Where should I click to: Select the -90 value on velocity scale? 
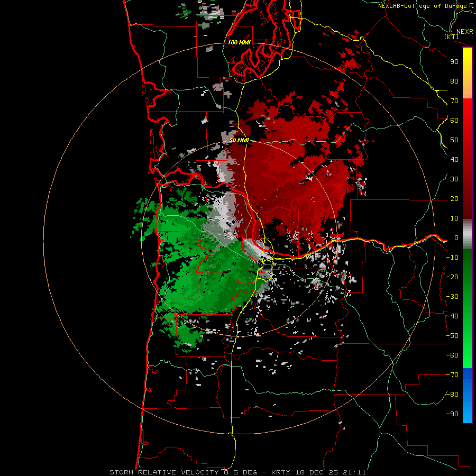452,414
